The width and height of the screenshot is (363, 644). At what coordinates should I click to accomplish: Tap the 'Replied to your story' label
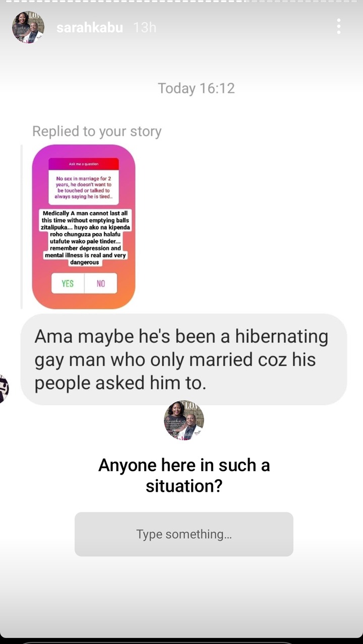(x=97, y=132)
